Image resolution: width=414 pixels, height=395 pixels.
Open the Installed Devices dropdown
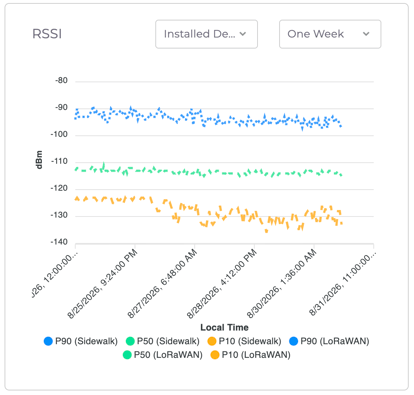tap(206, 34)
